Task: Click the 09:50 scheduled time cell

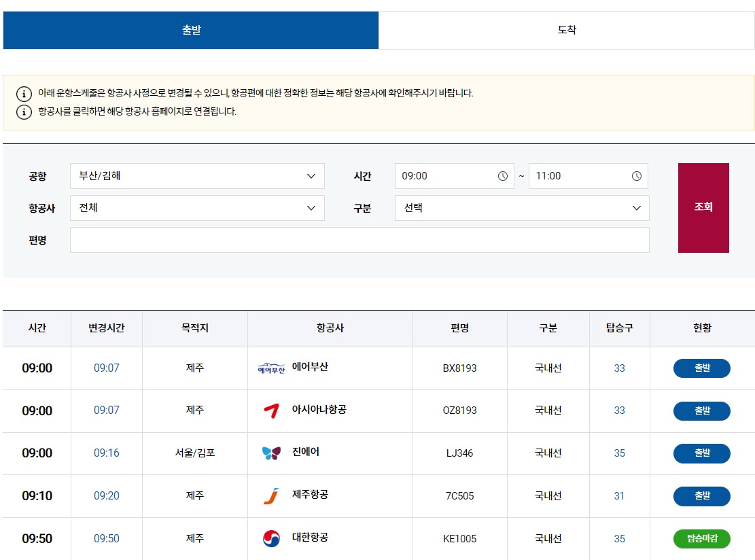Action: tap(37, 539)
